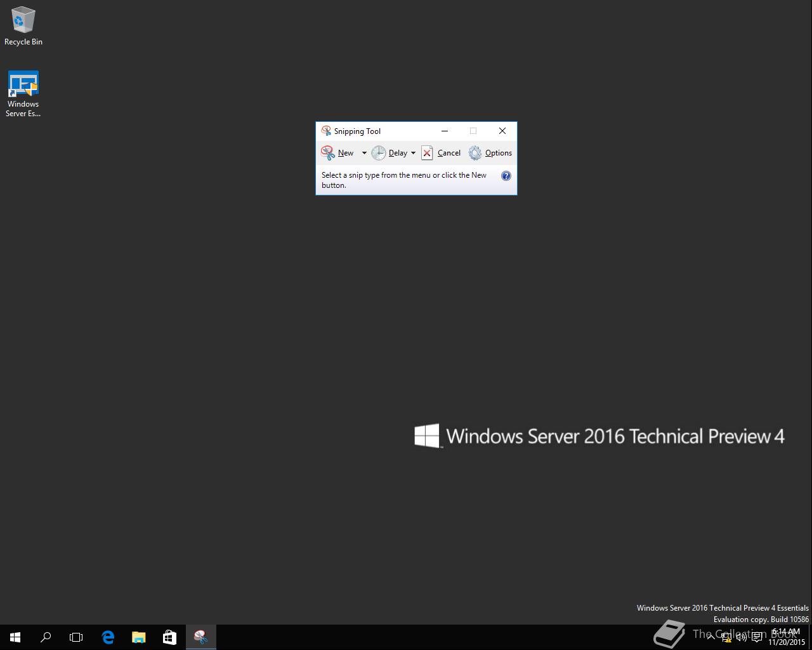Open the Action Center notifications icon
812x650 pixels.
[x=757, y=637]
